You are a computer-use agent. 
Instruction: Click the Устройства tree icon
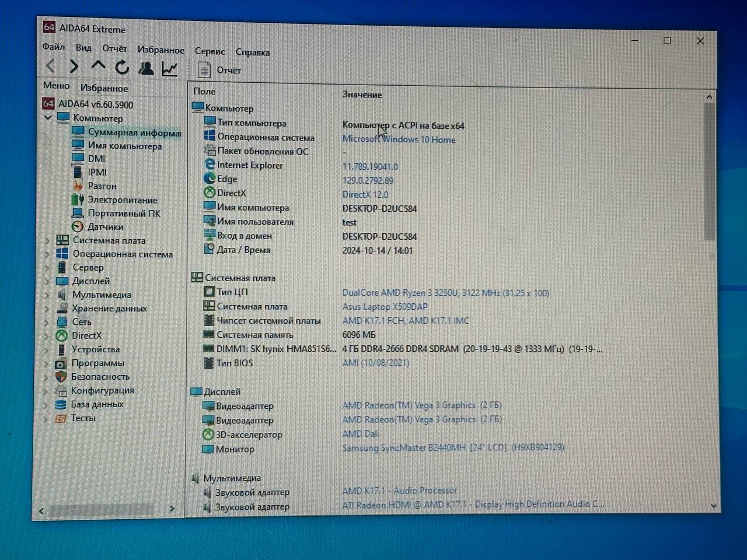(x=61, y=349)
